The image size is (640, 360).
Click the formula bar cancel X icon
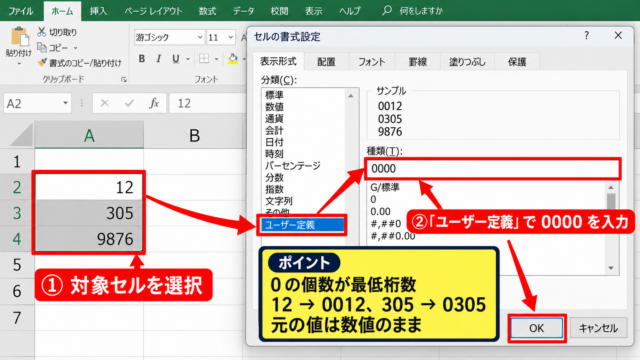(x=104, y=103)
